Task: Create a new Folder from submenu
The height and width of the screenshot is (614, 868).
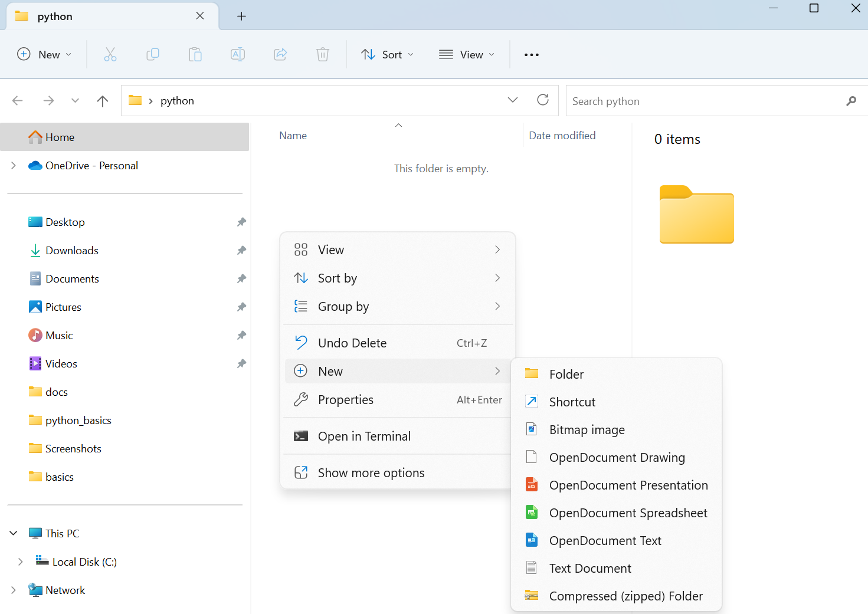Action: click(x=616, y=375)
